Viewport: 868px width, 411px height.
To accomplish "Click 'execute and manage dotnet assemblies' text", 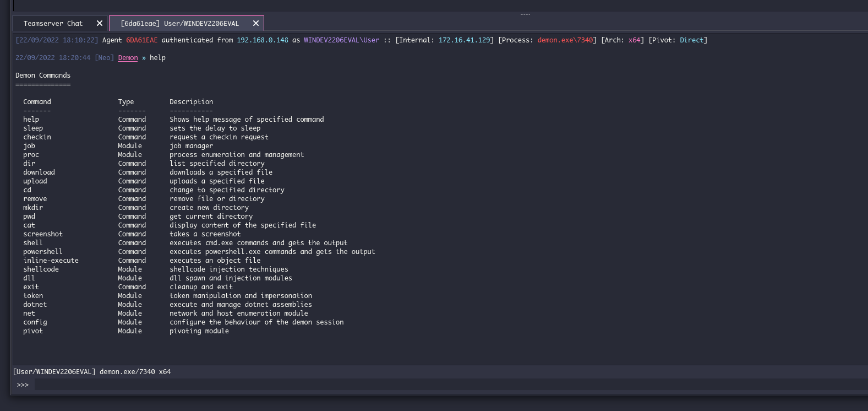I will tap(241, 304).
